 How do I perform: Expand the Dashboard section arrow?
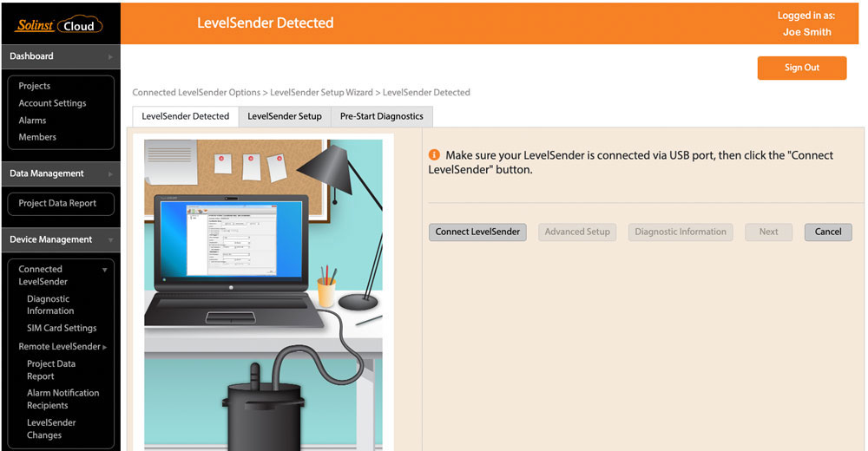[x=110, y=56]
